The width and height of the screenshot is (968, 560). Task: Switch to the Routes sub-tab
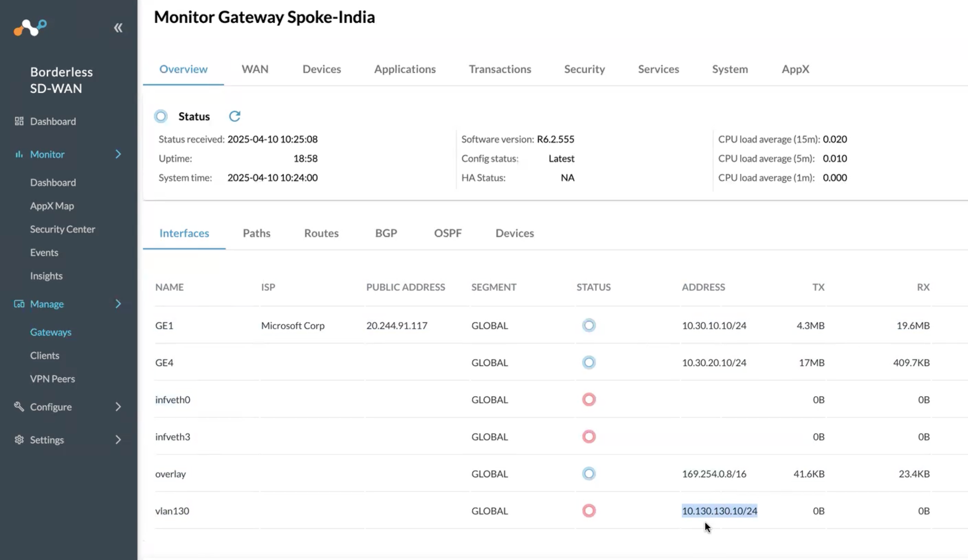click(x=321, y=233)
